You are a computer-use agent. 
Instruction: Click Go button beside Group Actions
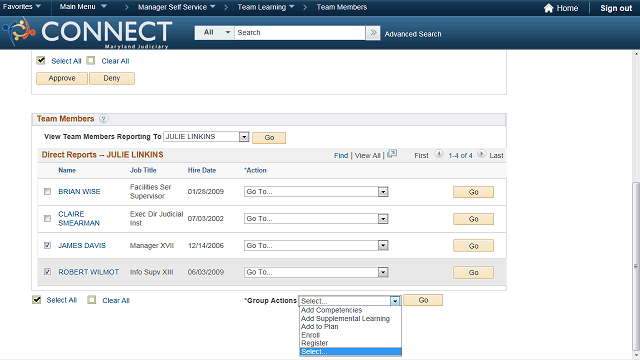[x=423, y=300]
